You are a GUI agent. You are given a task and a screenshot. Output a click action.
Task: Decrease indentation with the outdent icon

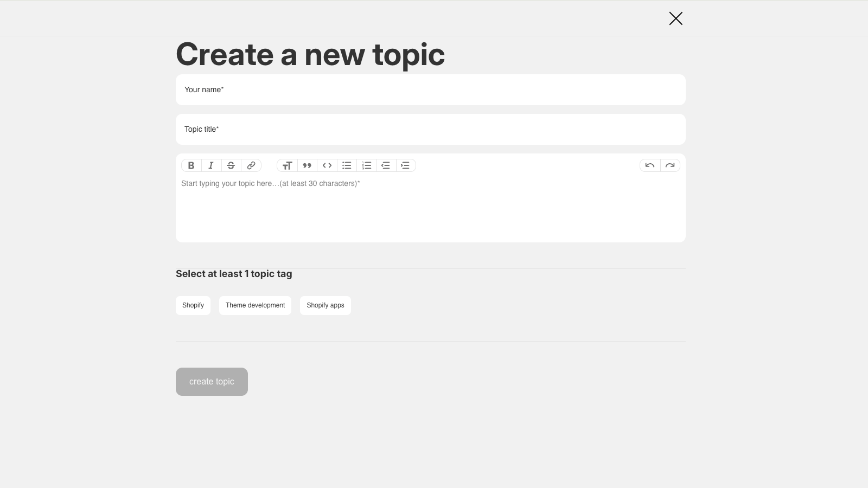[386, 165]
